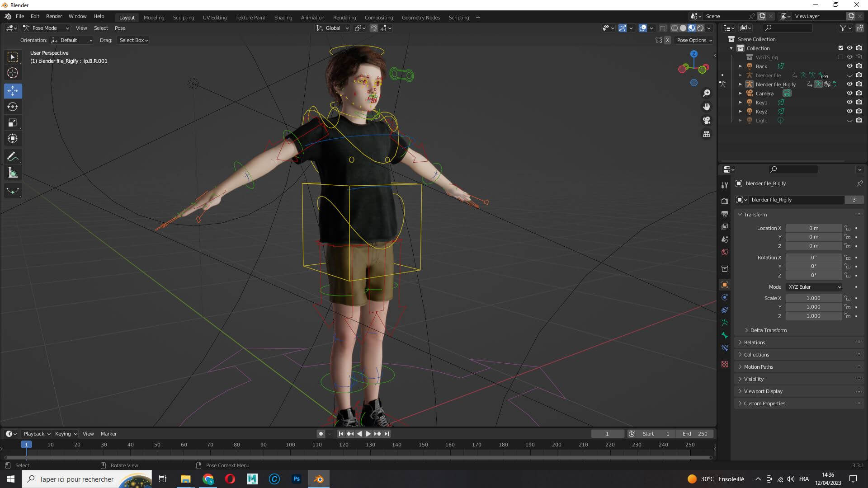Activate the Annotate pencil tool

point(13,157)
